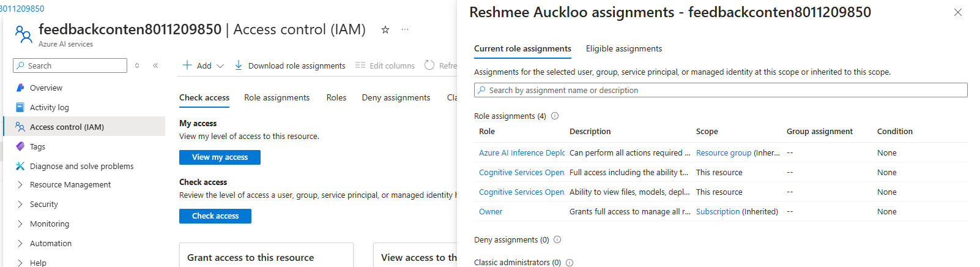The height and width of the screenshot is (267, 980).
Task: Switch to Role assignments tab
Action: pyautogui.click(x=277, y=97)
